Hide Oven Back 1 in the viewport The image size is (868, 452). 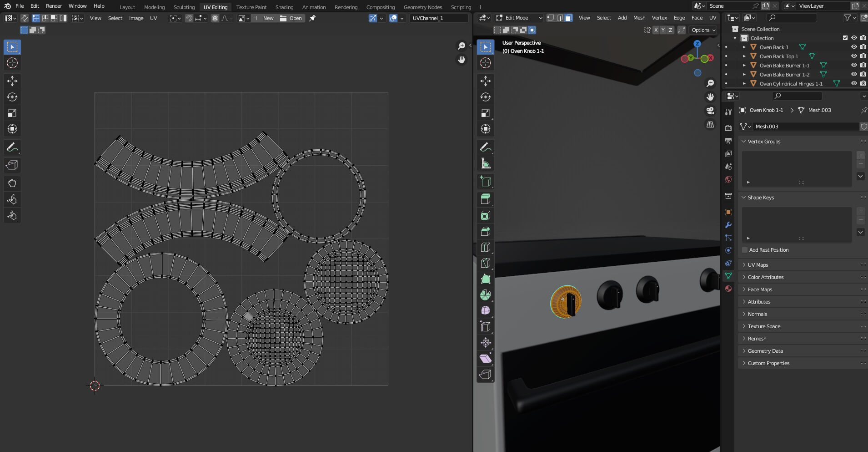pos(854,47)
